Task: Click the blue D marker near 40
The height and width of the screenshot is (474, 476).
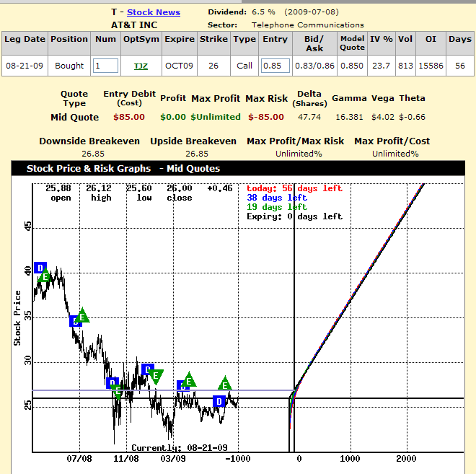Action: click(x=40, y=268)
